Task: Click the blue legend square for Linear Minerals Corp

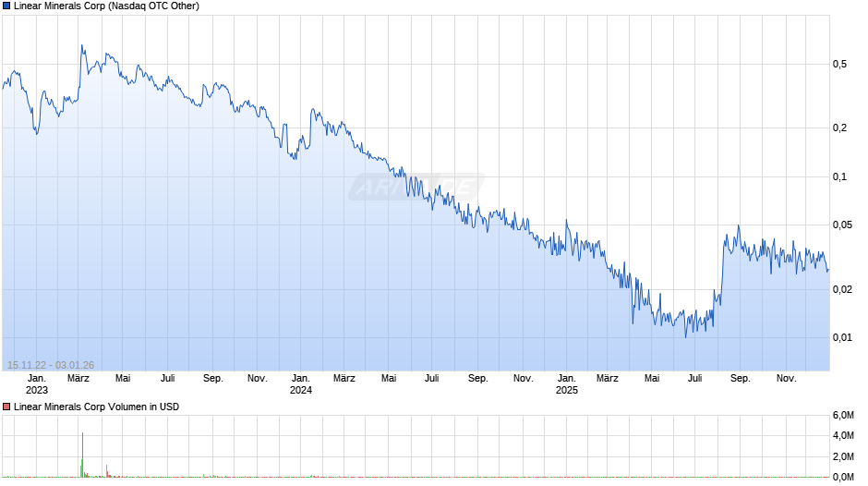Action: pyautogui.click(x=6, y=6)
